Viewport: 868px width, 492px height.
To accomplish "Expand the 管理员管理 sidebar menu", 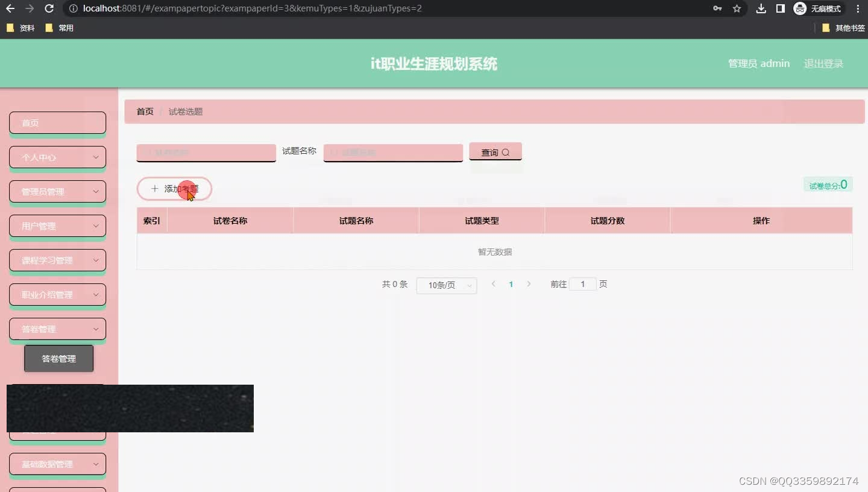I will (57, 192).
